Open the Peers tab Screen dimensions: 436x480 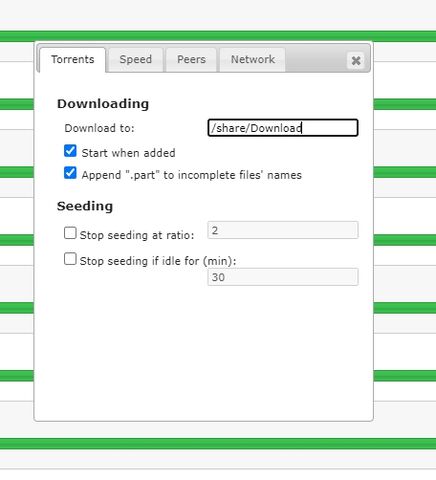click(x=191, y=60)
